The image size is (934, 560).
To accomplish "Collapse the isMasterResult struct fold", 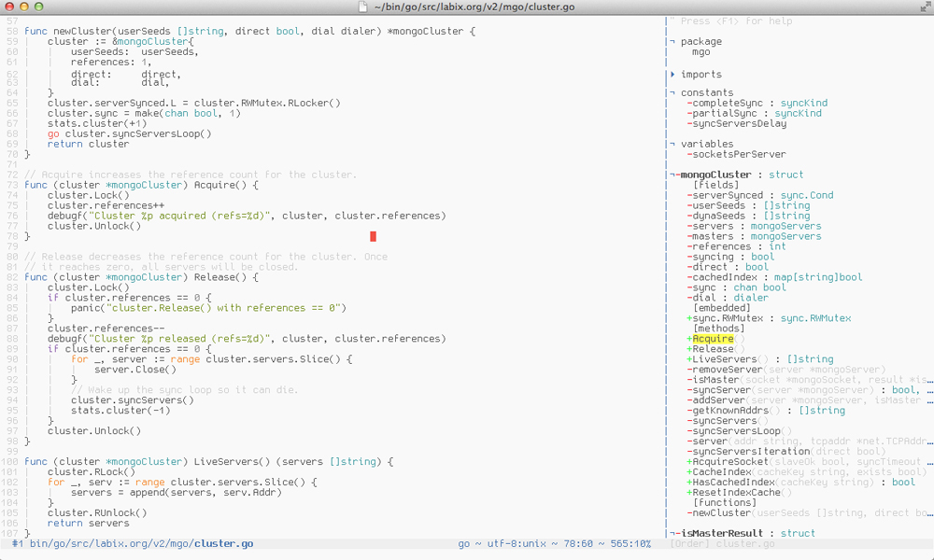I will coord(672,533).
